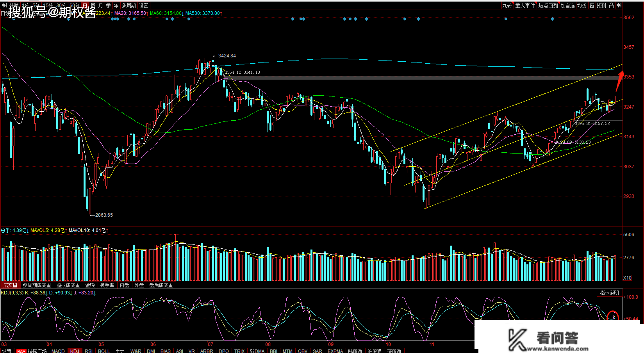This screenshot has height=353, width=644.
Task: Select the 金额 amount tab
Action: [x=90, y=285]
